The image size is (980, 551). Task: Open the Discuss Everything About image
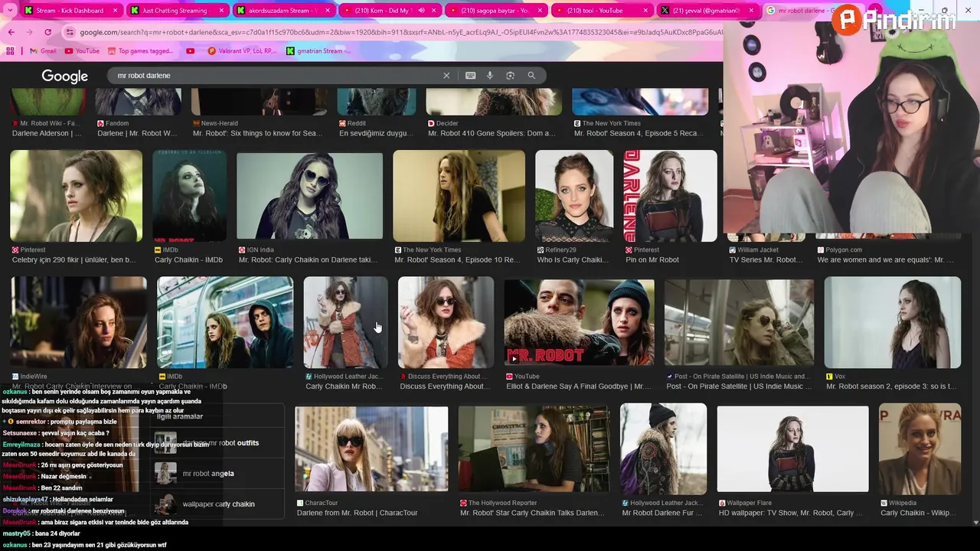(x=446, y=322)
